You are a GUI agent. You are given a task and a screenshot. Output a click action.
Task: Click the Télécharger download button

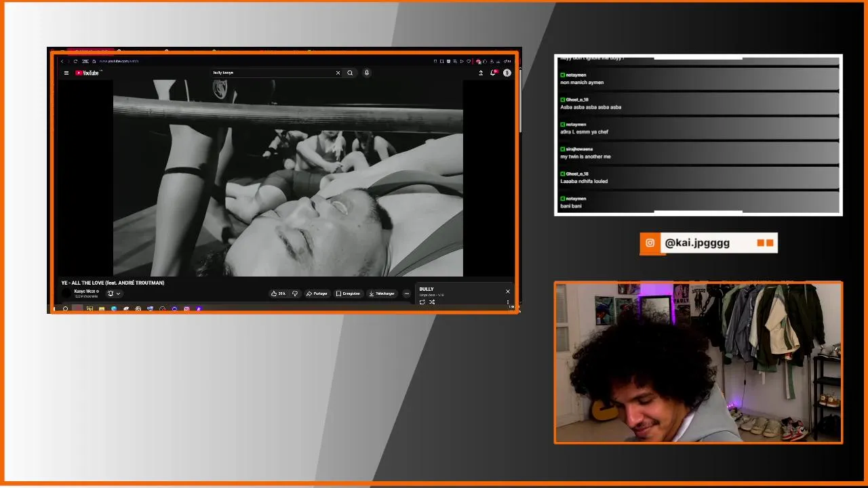pyautogui.click(x=382, y=293)
